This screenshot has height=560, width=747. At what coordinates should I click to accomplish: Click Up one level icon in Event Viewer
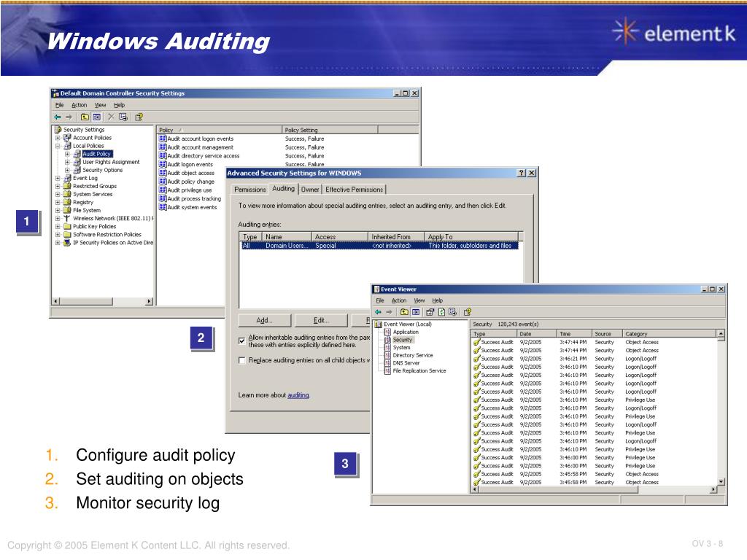click(404, 312)
